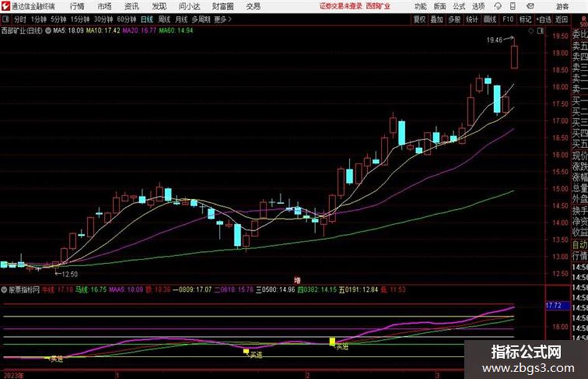The width and height of the screenshot is (588, 379).
Task: Open the 问小达 menu
Action: click(189, 6)
